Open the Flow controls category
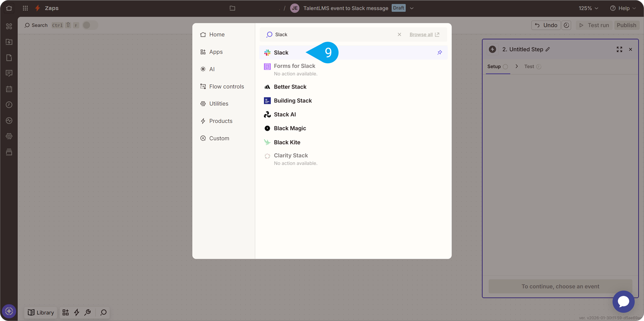The width and height of the screenshot is (644, 321). click(226, 86)
